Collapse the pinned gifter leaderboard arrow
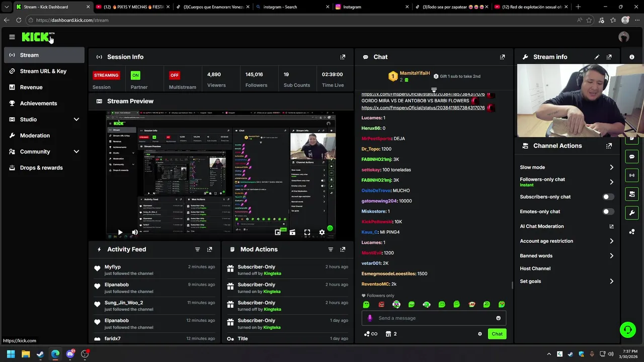This screenshot has width=644, height=362. point(434,90)
